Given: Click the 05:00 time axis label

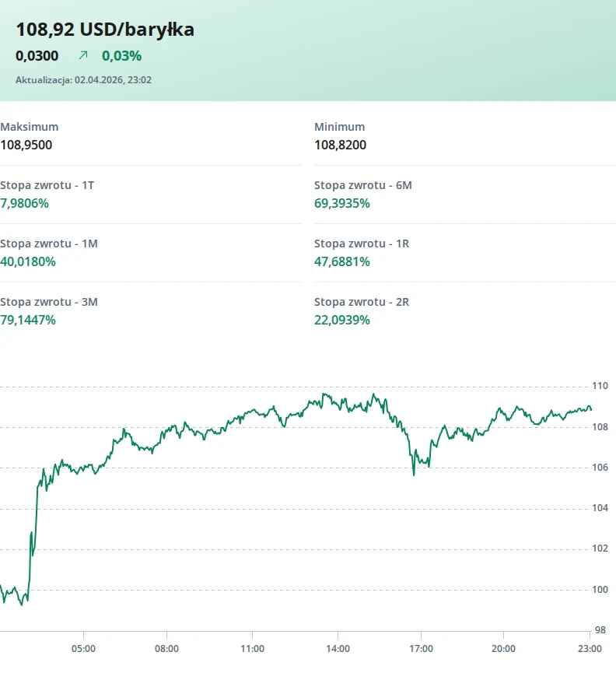Looking at the screenshot, I should click(x=83, y=648).
